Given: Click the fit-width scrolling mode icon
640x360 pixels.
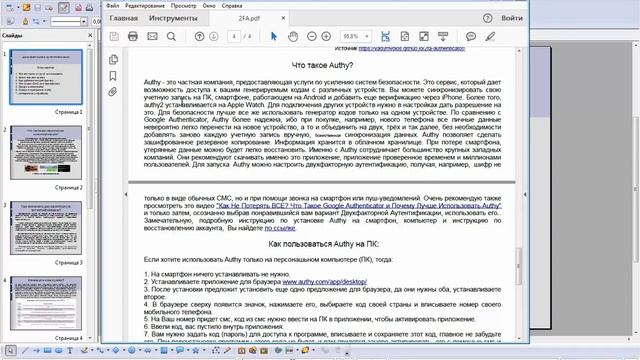Looking at the screenshot, I should 385,36.
